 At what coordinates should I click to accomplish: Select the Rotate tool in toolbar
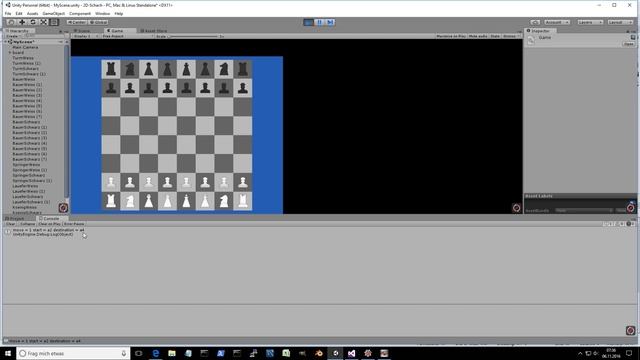coord(33,22)
